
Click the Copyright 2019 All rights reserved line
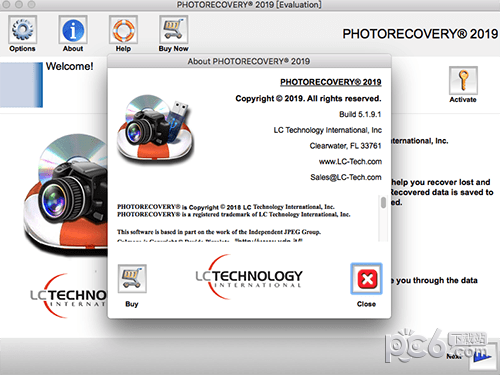click(308, 99)
